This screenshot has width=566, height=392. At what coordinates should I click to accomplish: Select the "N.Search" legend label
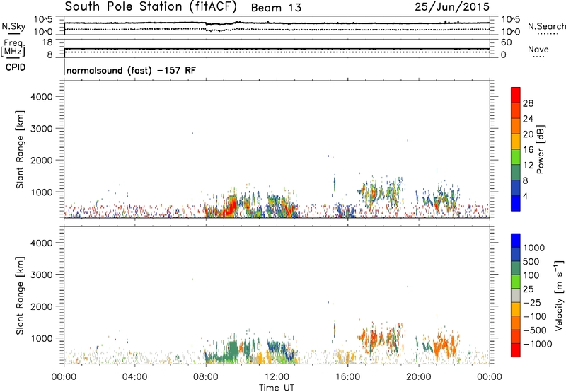tap(546, 26)
